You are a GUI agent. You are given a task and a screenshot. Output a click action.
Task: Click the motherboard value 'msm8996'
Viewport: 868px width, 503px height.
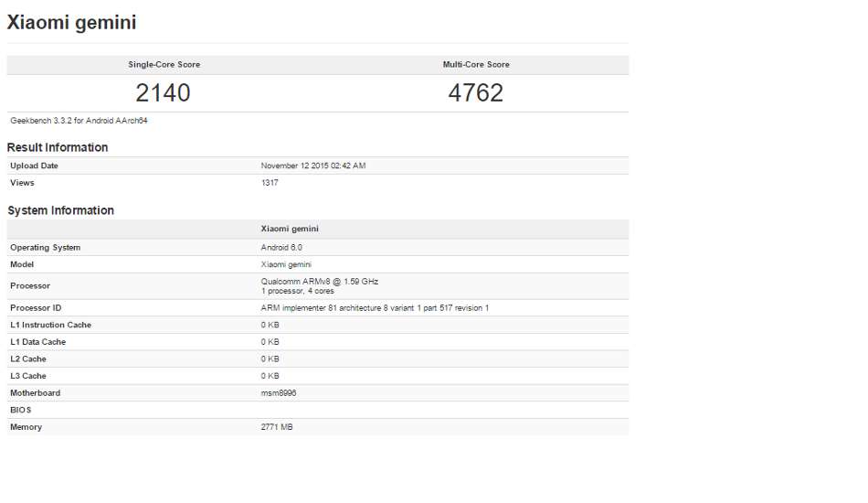(279, 392)
